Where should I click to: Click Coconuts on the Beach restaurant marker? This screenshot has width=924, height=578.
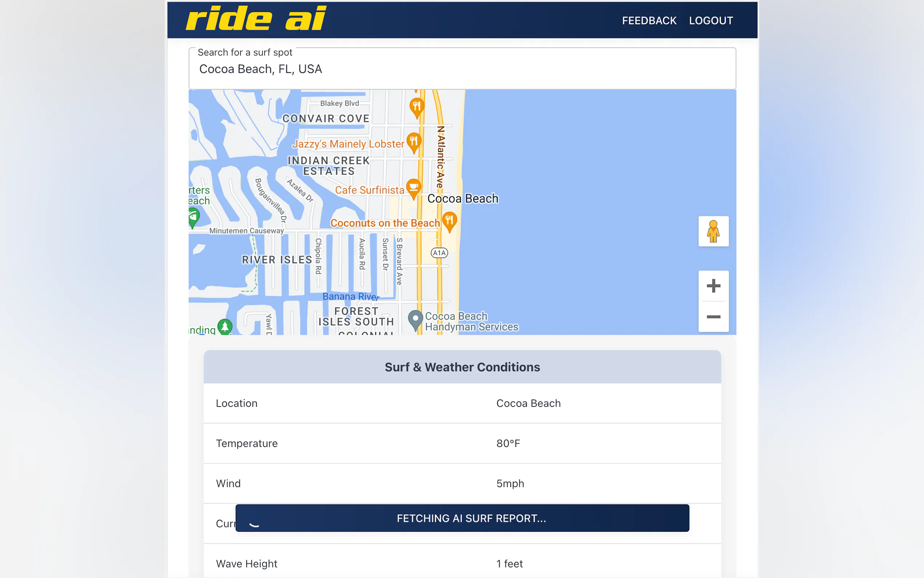(449, 221)
